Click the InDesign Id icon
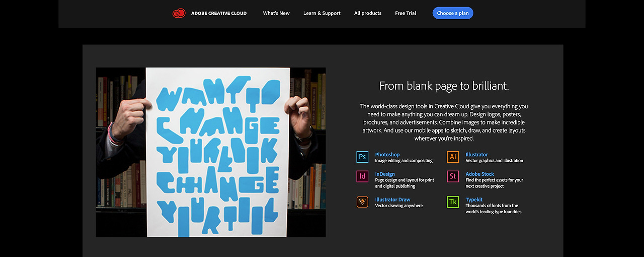644x257 pixels. coord(362,176)
